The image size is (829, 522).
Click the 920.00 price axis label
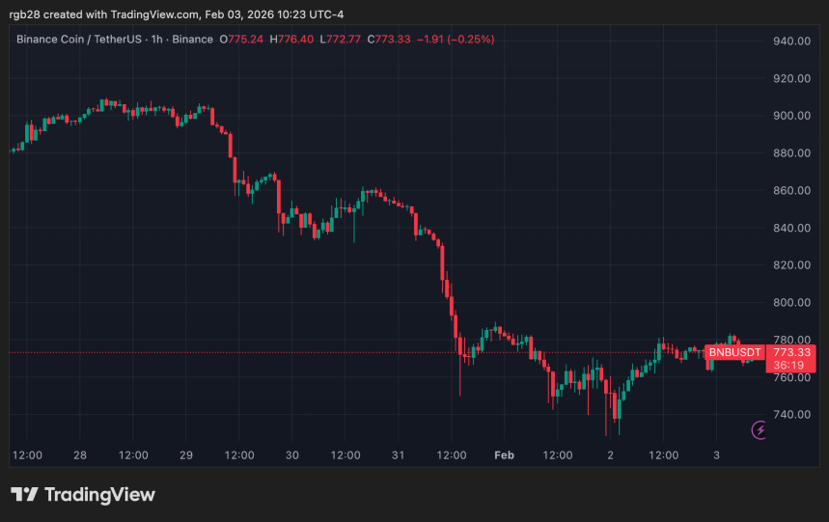pos(791,78)
